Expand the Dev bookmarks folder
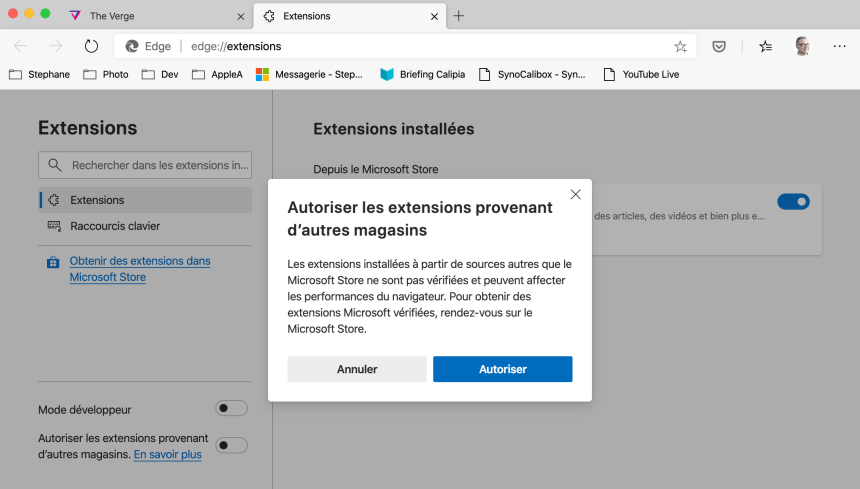Screen dimensions: 860x489 [160, 74]
